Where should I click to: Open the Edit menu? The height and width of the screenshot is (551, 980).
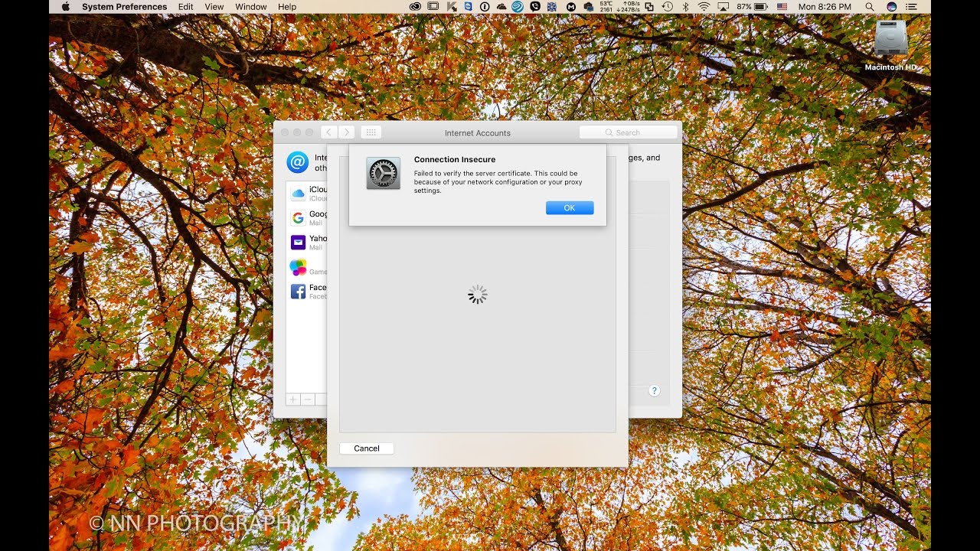[x=185, y=6]
